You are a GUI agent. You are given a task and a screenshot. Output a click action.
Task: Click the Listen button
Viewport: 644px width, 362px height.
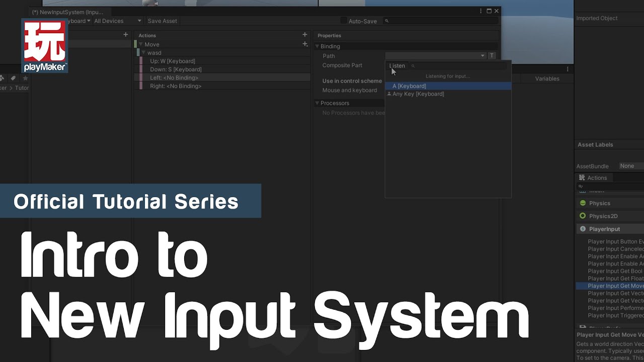[x=397, y=66]
